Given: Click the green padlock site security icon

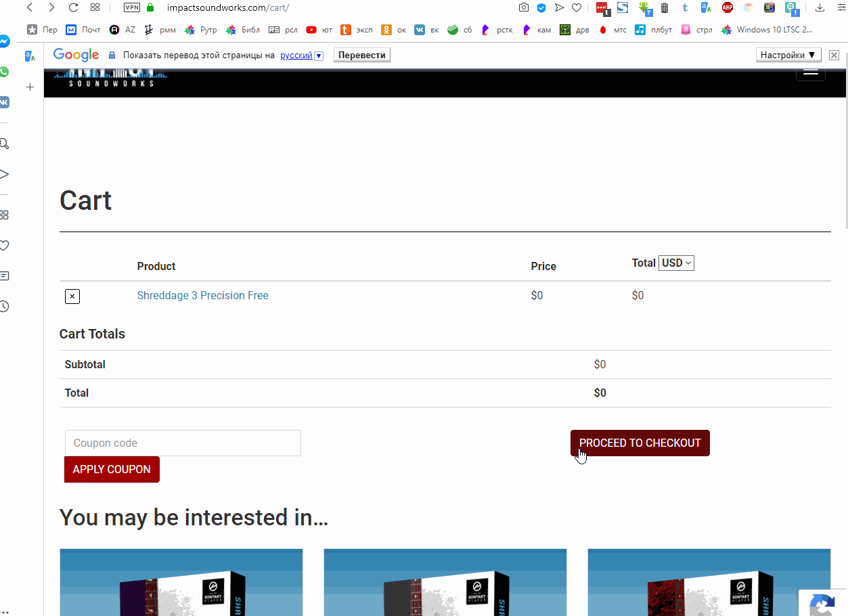Looking at the screenshot, I should click(150, 7).
